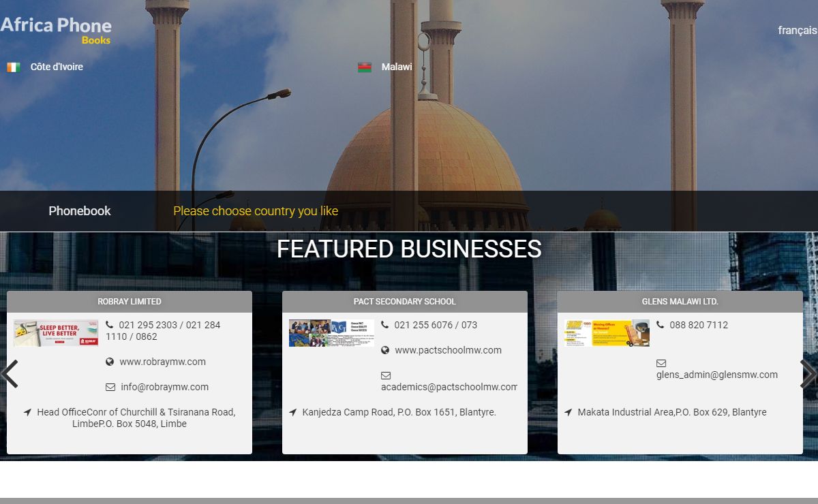The width and height of the screenshot is (818, 504).
Task: Open the www.pactschoolmw.com website link
Action: [x=448, y=350]
